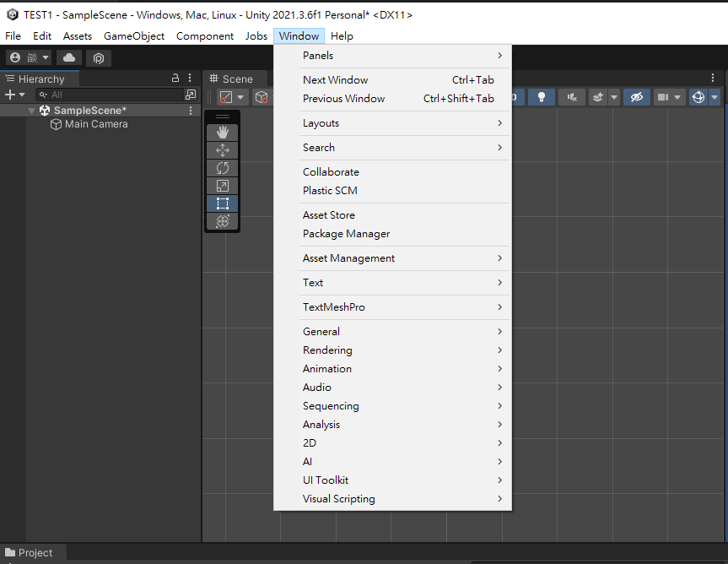Select the Rect tool
Viewport: 728px width, 564px height.
click(223, 203)
